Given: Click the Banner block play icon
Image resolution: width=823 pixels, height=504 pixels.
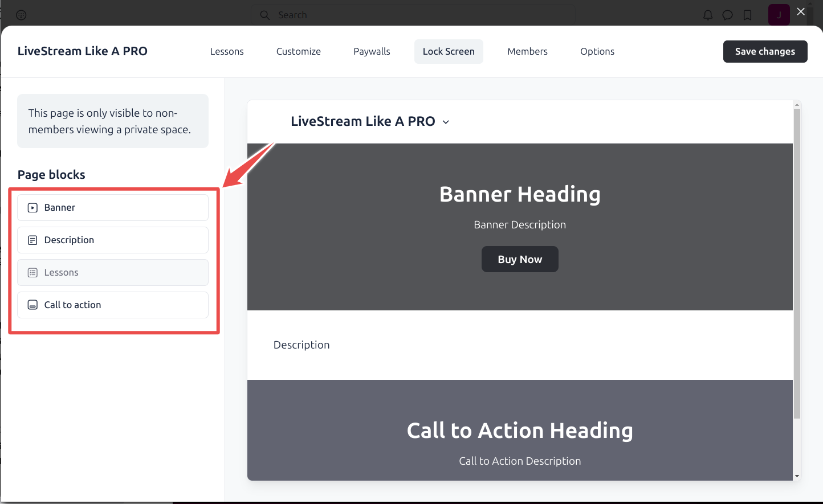Looking at the screenshot, I should click(x=32, y=208).
